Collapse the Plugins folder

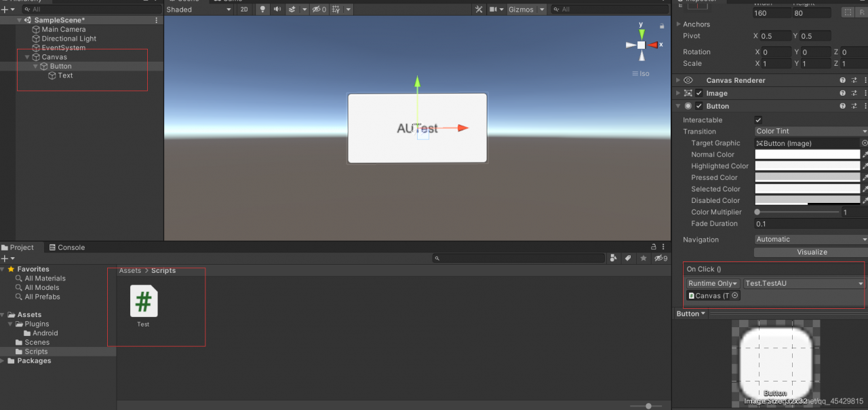[11, 324]
